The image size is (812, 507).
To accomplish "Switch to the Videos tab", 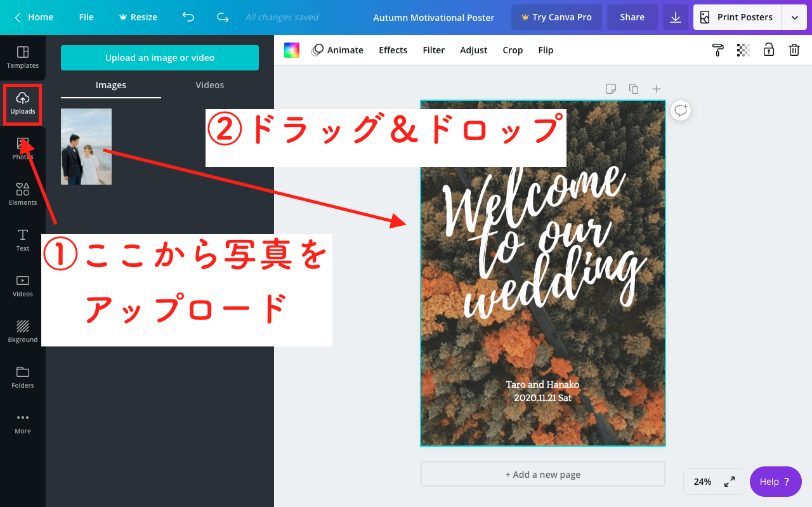I will coord(209,85).
